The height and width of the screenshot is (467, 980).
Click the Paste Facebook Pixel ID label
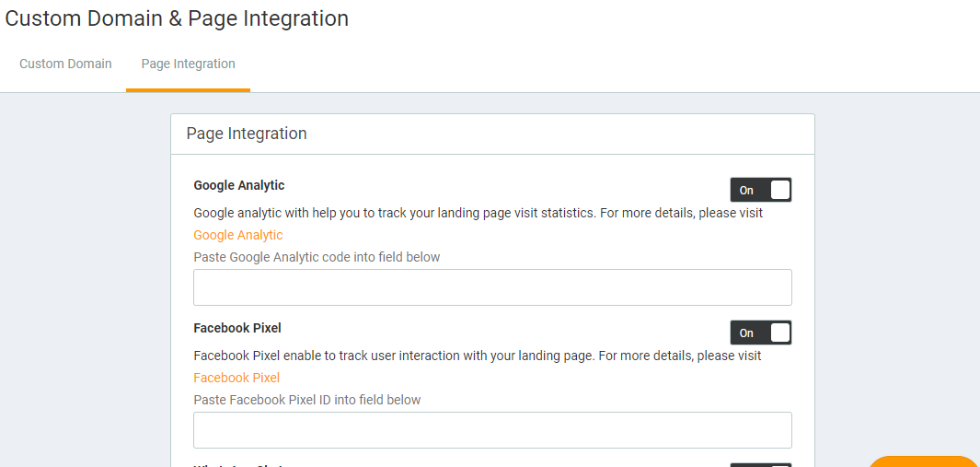(x=306, y=400)
